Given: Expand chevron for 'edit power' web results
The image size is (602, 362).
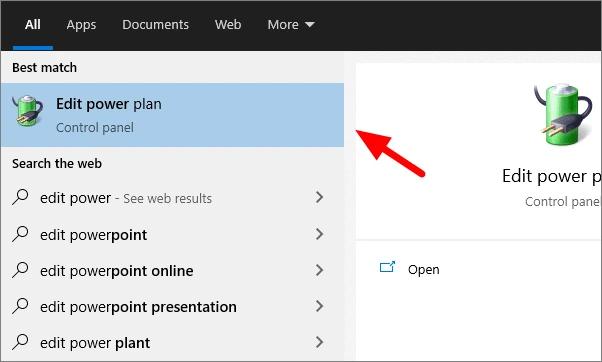Looking at the screenshot, I should [x=319, y=197].
